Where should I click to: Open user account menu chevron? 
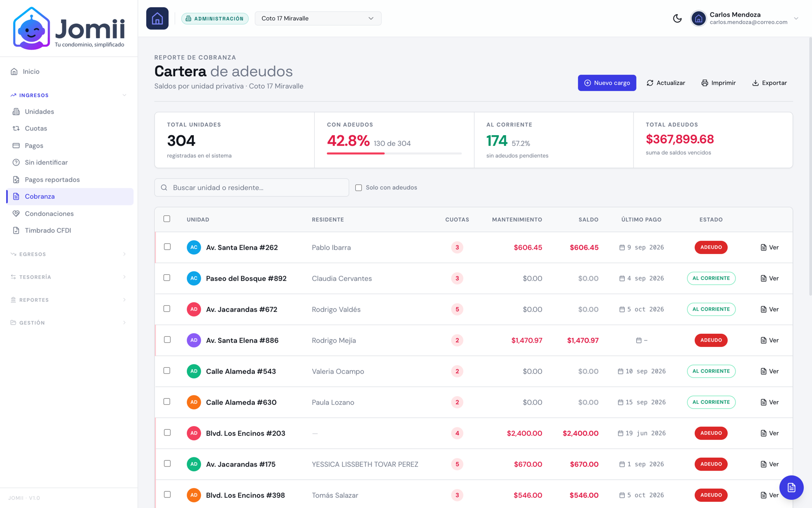[x=796, y=18]
